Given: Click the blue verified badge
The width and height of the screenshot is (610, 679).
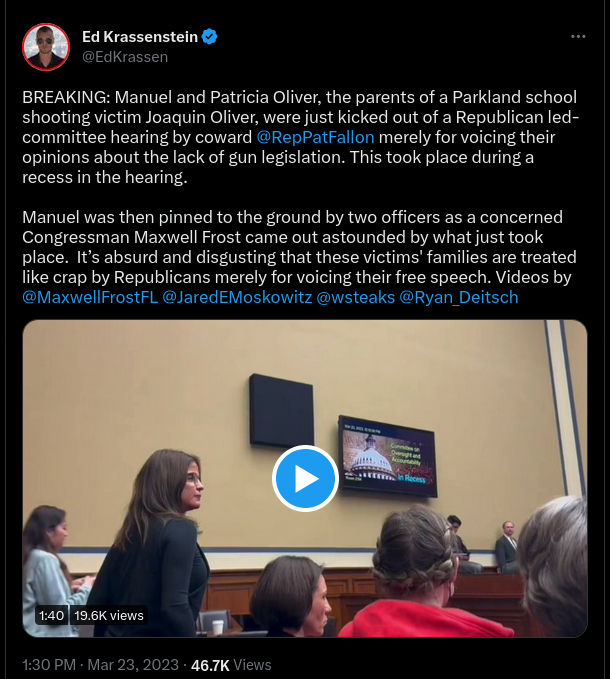Looking at the screenshot, I should (210, 37).
